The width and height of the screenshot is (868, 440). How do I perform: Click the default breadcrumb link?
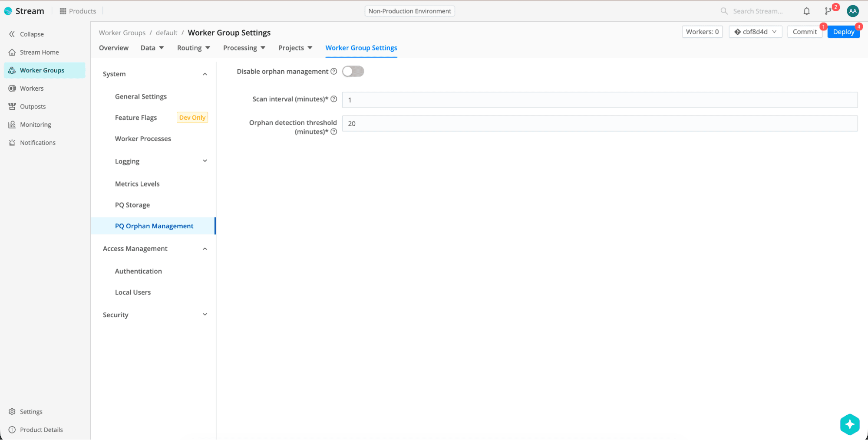[x=167, y=33]
